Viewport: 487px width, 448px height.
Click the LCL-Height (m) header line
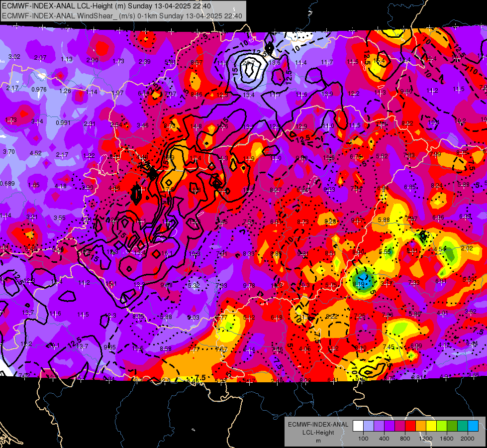tap(106, 6)
